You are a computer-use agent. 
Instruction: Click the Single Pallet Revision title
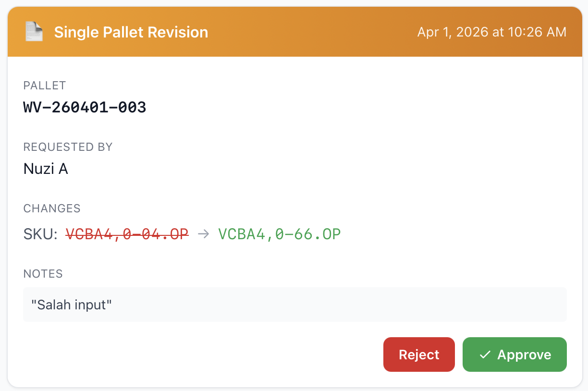[x=131, y=32]
